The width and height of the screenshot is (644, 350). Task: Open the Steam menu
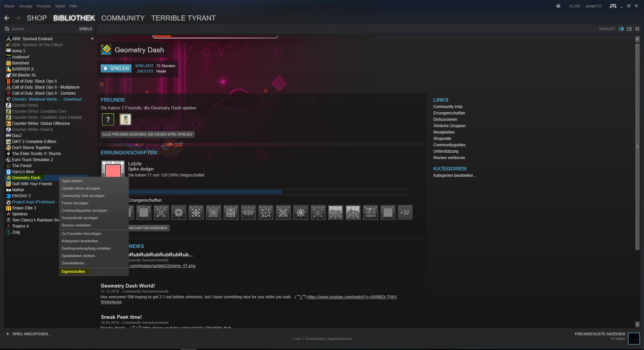[x=9, y=6]
